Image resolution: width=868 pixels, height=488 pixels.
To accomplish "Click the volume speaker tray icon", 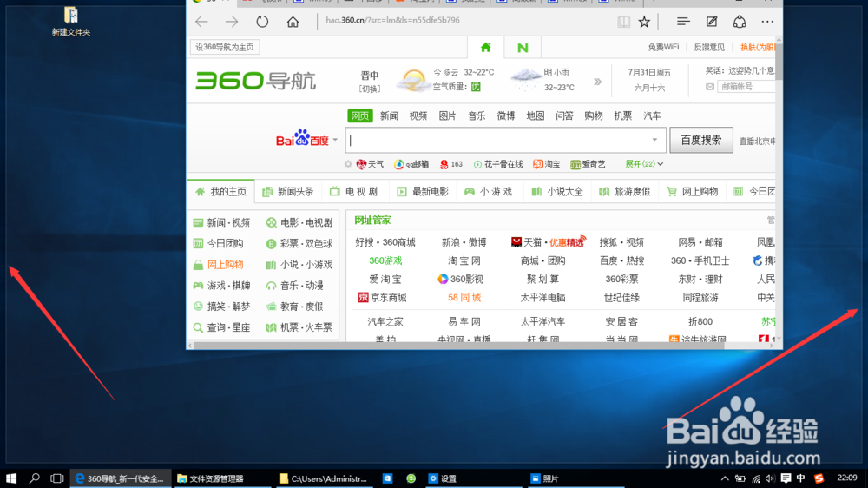I will pos(770,478).
